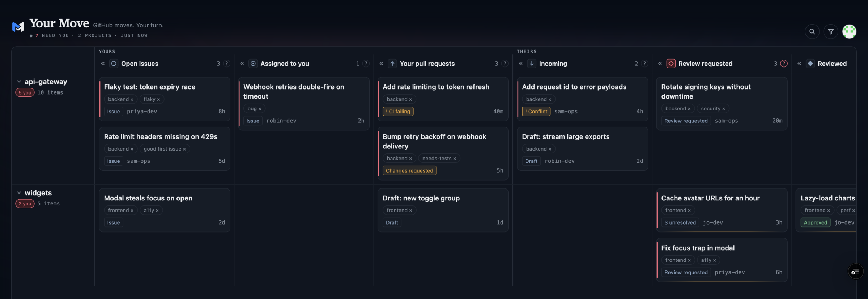Viewport: 868px width, 299px height.
Task: Click the diamond icon beside Reviewed
Action: 810,64
